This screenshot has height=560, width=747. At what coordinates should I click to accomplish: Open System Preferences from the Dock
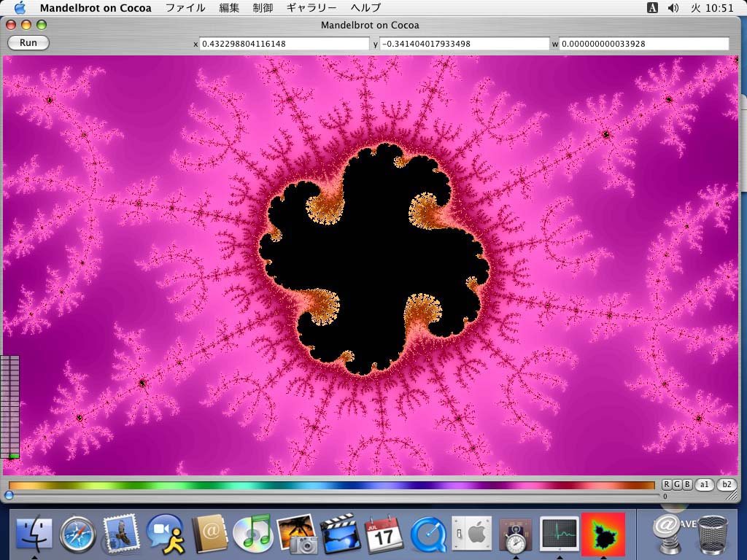click(472, 534)
